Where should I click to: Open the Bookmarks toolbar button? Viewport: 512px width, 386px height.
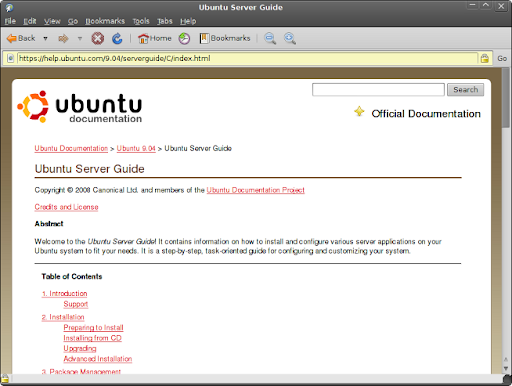(x=225, y=38)
